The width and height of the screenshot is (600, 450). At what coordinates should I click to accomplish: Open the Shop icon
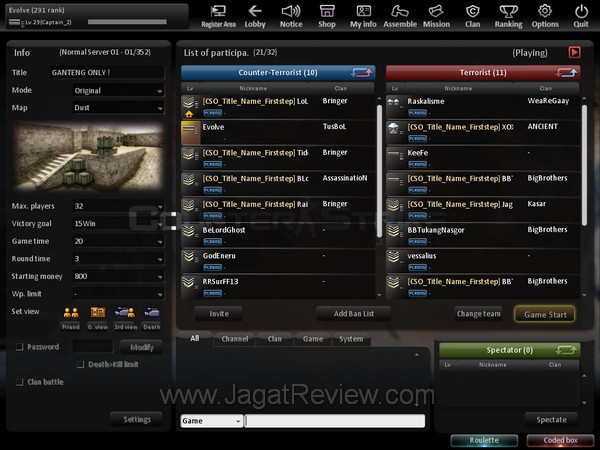point(327,16)
